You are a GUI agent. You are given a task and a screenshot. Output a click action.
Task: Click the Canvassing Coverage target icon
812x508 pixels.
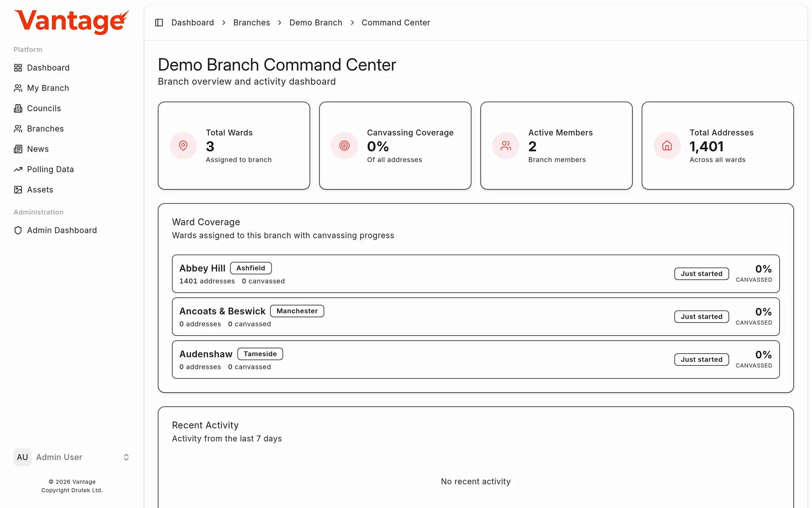(x=344, y=146)
